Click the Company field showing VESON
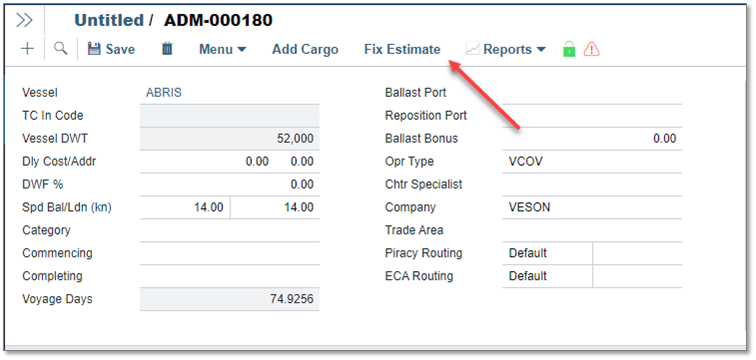This screenshot has width=756, height=360. (592, 207)
